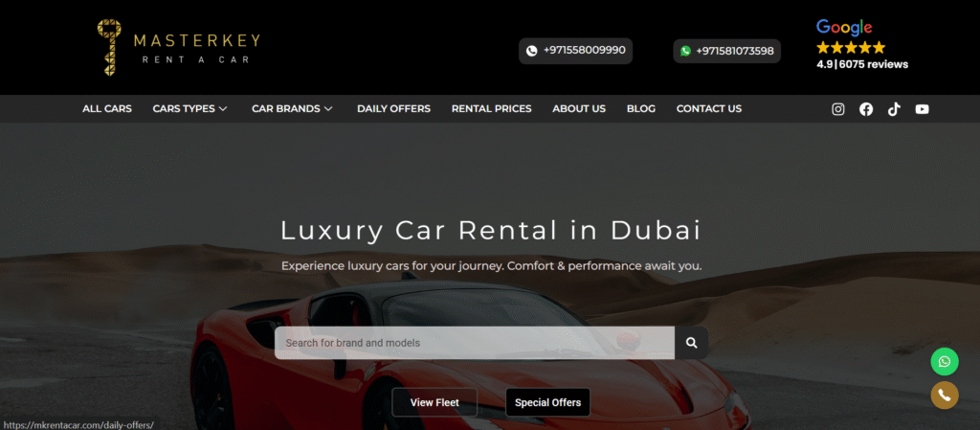Focus the brand and models search field
Screen dimensions: 980x430
[x=475, y=343]
